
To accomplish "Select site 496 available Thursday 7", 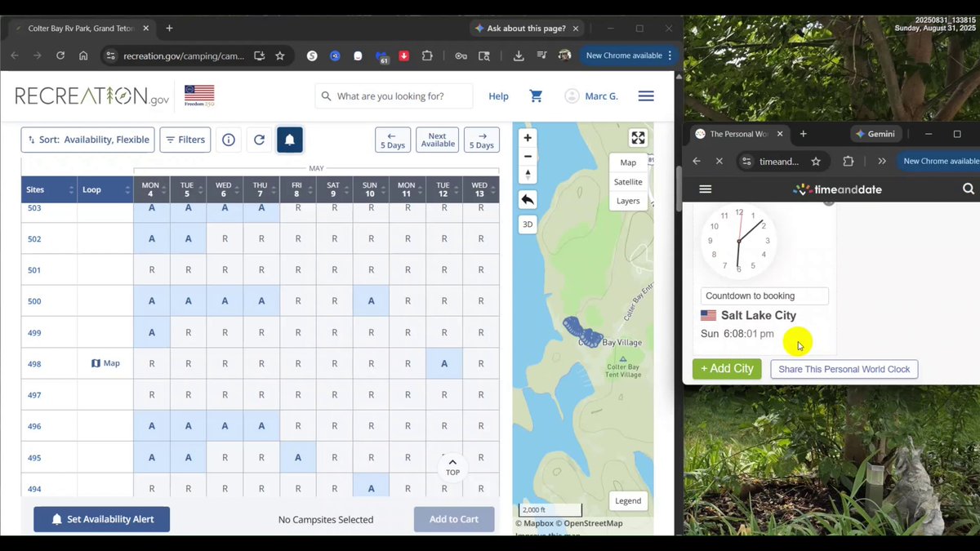I will click(261, 425).
